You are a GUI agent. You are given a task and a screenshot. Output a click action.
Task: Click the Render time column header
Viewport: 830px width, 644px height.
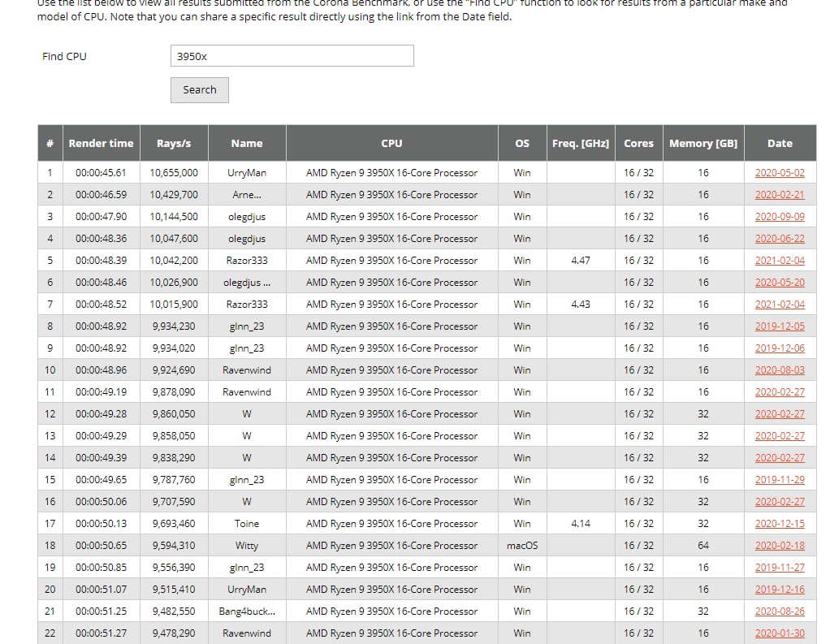101,144
